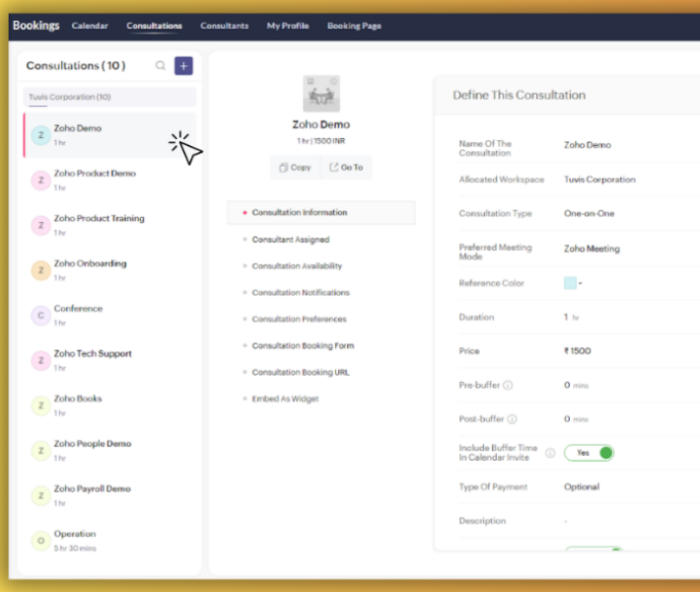Click the Optional payment type value
The image size is (700, 592).
582,487
